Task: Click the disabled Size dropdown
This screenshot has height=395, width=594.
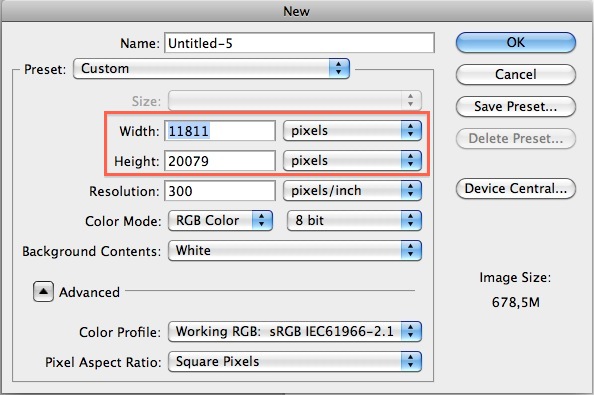Action: [x=295, y=101]
